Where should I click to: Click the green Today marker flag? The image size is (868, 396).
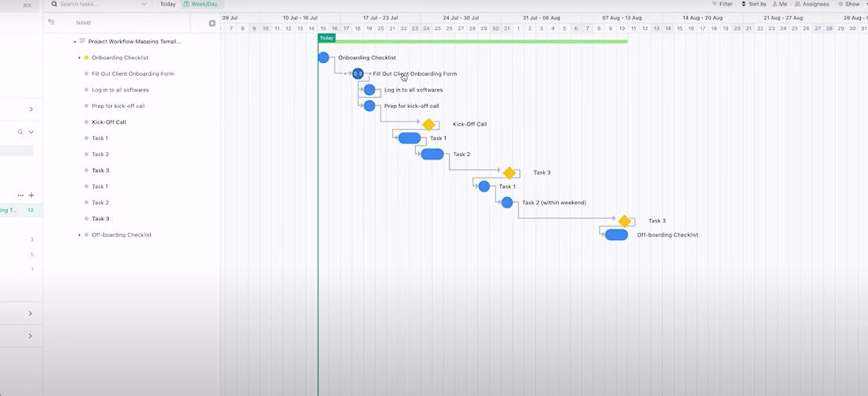click(x=327, y=38)
